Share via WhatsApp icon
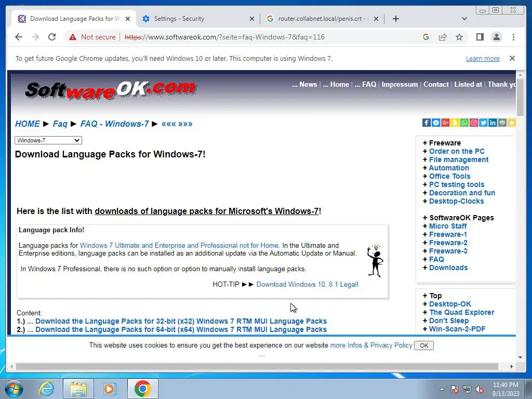 (x=464, y=123)
